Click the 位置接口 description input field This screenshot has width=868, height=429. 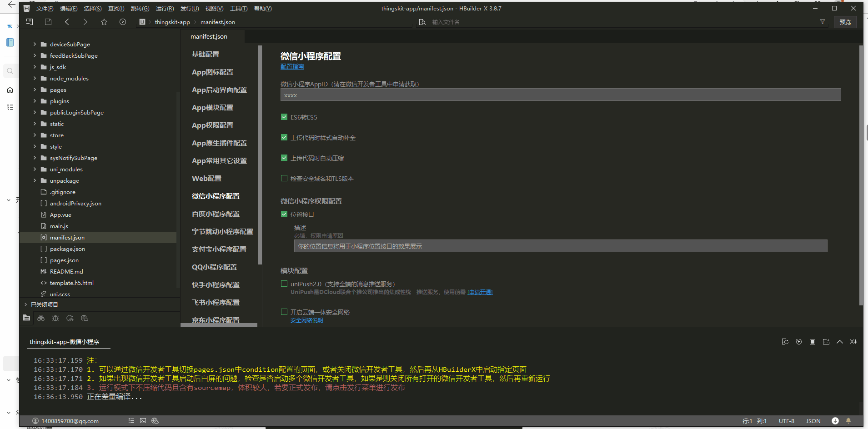click(561, 246)
